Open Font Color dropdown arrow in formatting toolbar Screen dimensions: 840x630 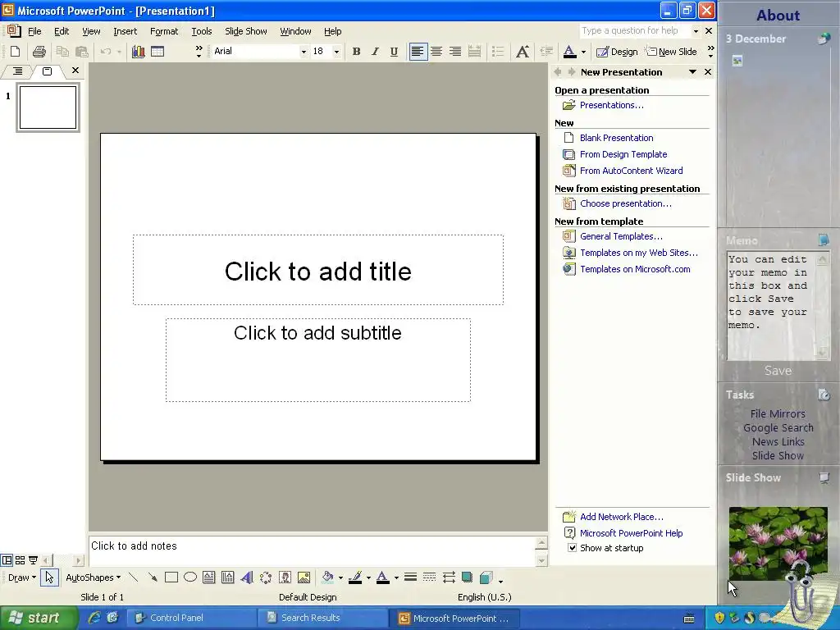click(x=583, y=52)
